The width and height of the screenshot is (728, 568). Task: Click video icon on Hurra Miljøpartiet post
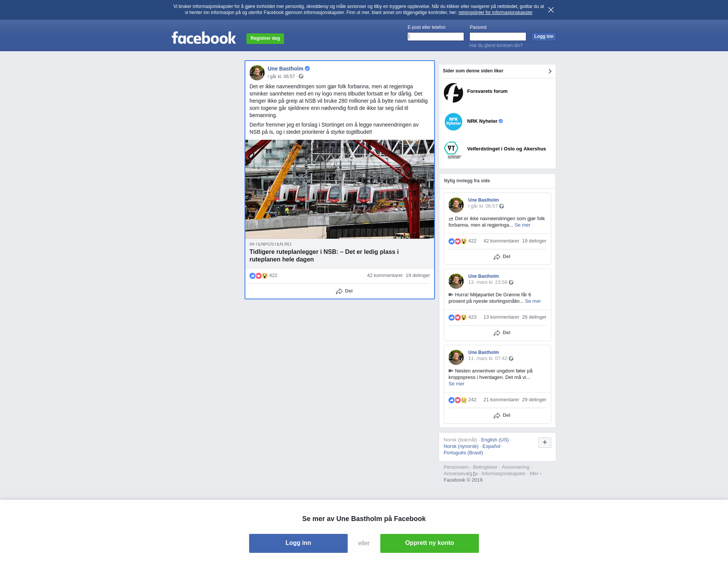(x=451, y=295)
